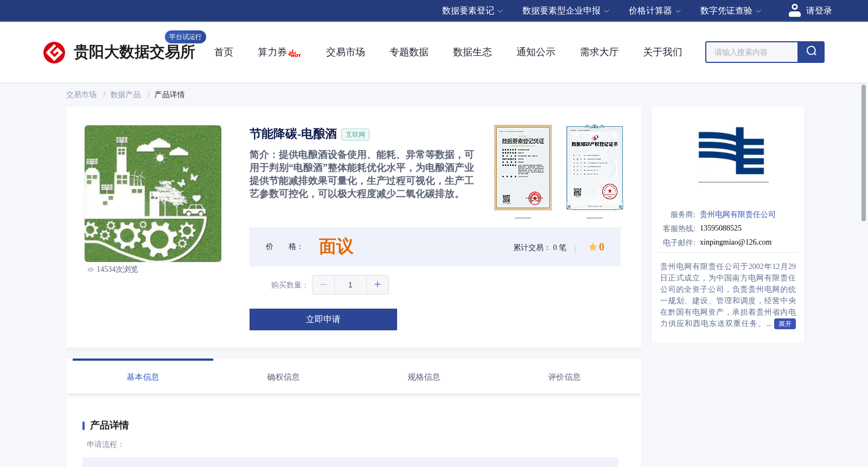Open 通知公示 in the navigation bar
Image resolution: width=868 pixels, height=467 pixels.
click(x=536, y=52)
